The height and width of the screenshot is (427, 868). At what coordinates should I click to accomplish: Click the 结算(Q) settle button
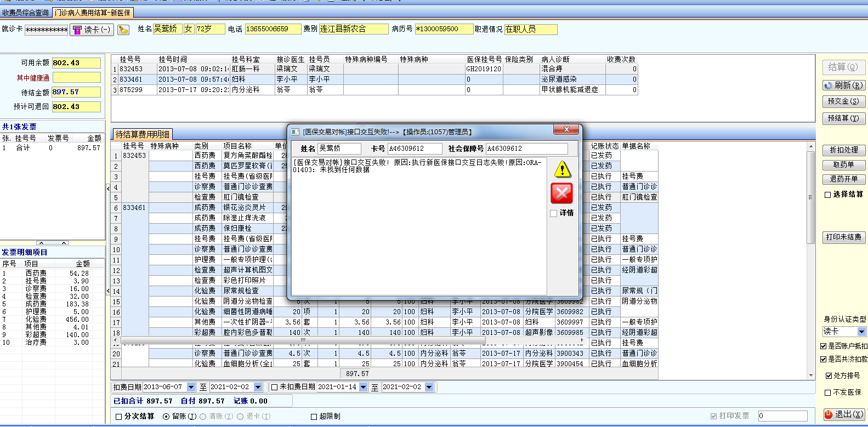coord(843,67)
